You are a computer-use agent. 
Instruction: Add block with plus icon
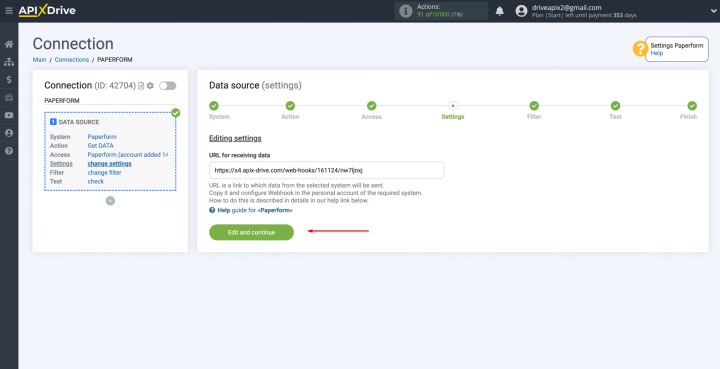click(110, 201)
